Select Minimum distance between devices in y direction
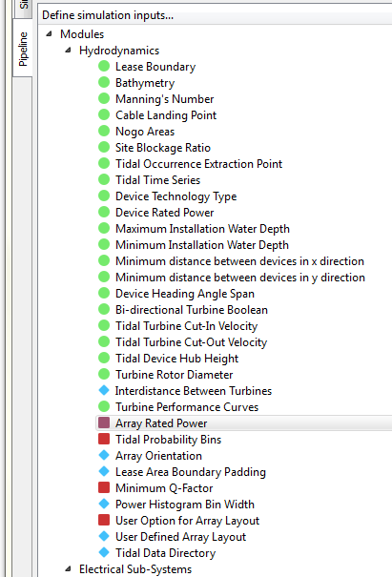This screenshot has height=577, width=392. [240, 278]
